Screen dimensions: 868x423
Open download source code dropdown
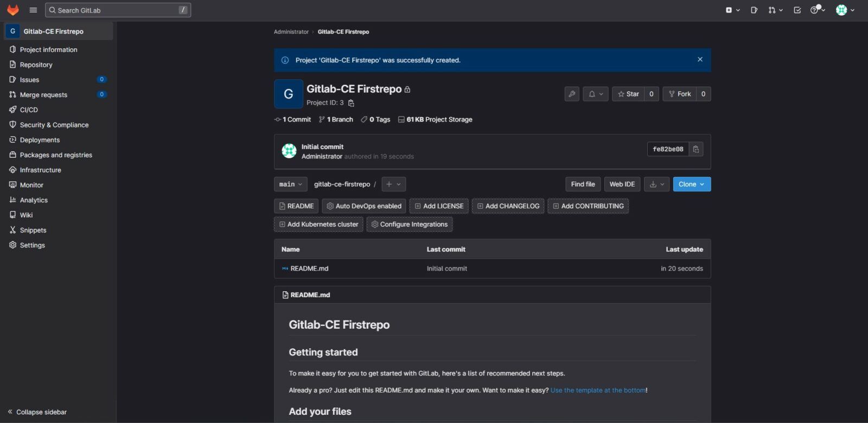[657, 184]
